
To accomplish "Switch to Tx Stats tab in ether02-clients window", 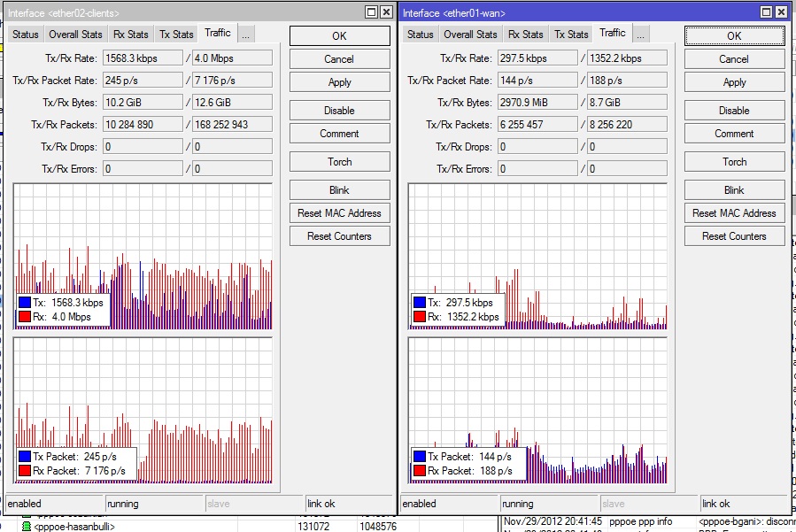I will (x=176, y=35).
